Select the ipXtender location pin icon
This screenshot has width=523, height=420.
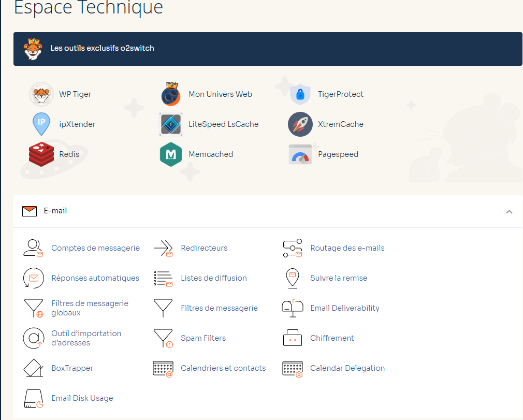pyautogui.click(x=41, y=124)
